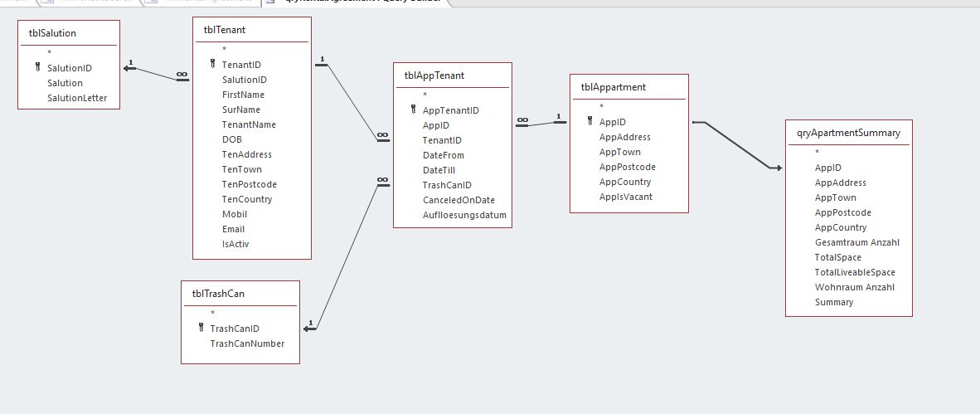980x414 pixels.
Task: Select the Auflloesungsdatum field
Action: pos(464,215)
